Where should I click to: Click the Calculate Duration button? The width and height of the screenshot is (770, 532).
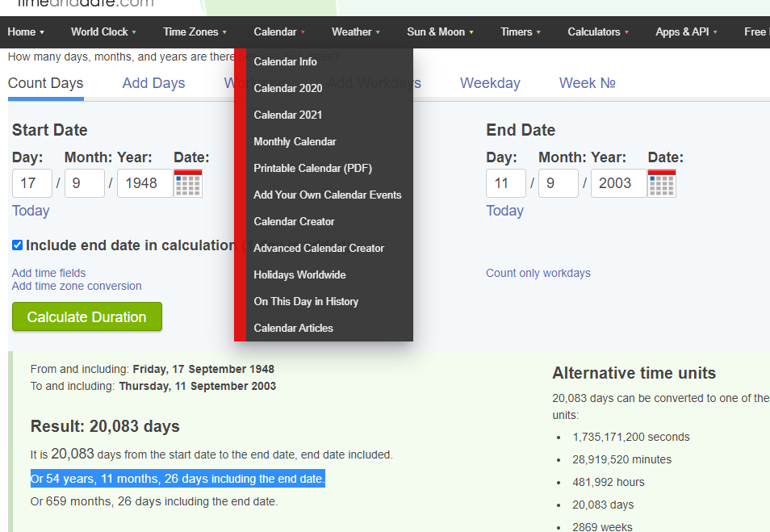(x=87, y=316)
